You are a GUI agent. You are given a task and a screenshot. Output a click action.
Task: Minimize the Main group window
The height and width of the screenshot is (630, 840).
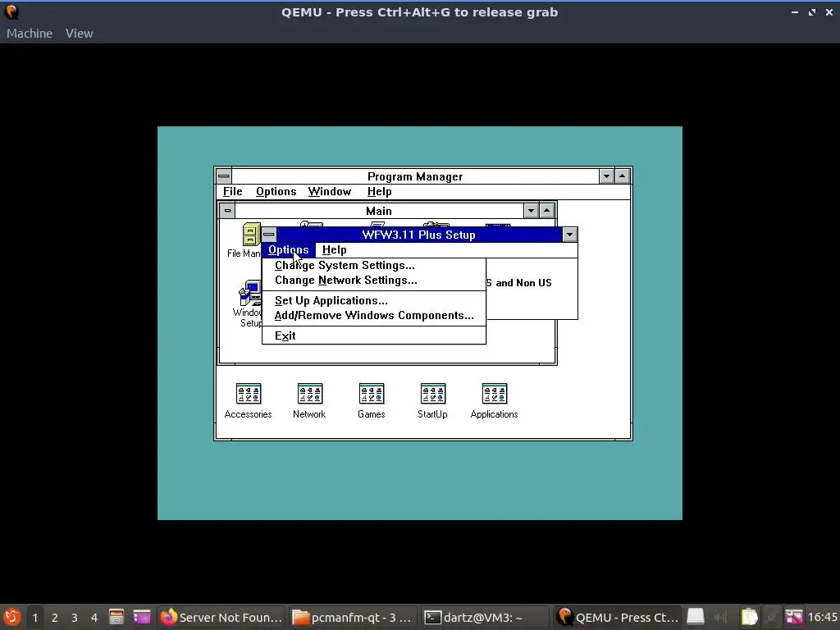531,211
